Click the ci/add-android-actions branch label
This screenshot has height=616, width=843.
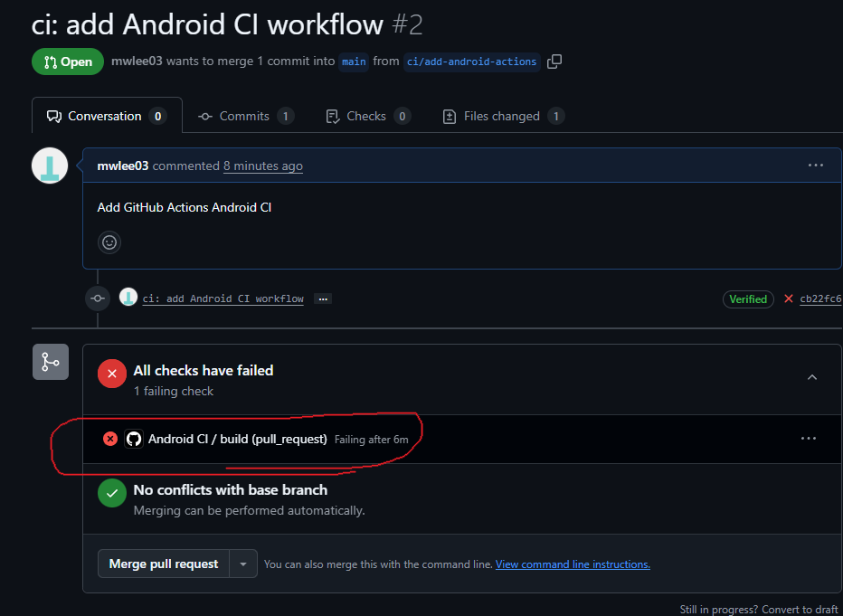coord(471,62)
